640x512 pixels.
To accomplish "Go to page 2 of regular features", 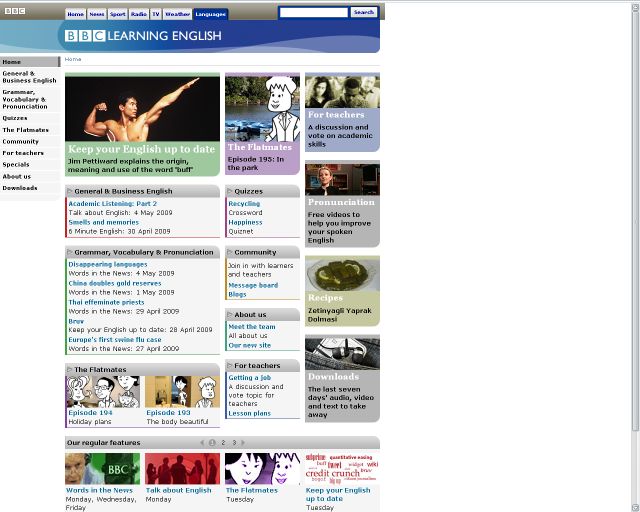I will click(223, 443).
